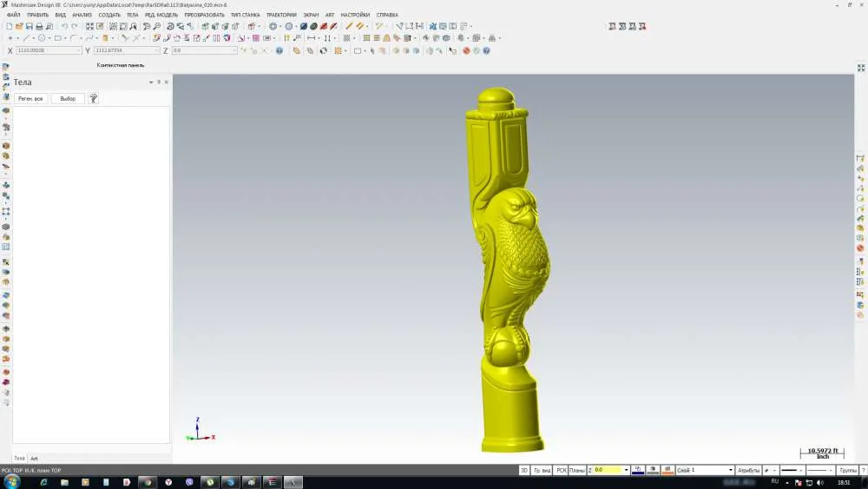Image resolution: width=868 pixels, height=489 pixels.
Task: Open the line width dropdown
Action: pyautogui.click(x=831, y=470)
